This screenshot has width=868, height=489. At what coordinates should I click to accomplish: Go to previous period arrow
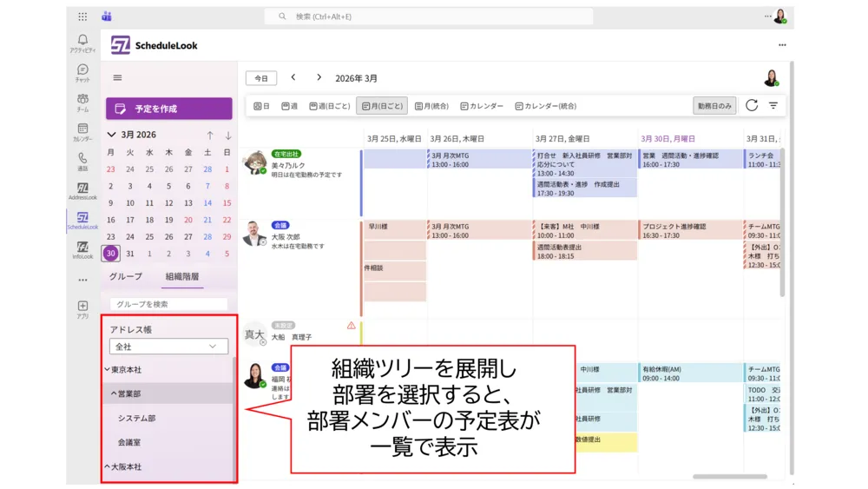[x=293, y=77]
